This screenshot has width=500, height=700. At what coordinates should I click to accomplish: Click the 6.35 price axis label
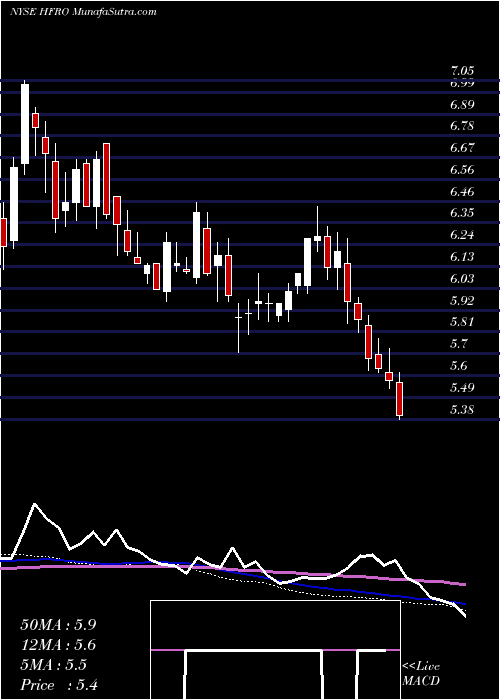tap(462, 213)
